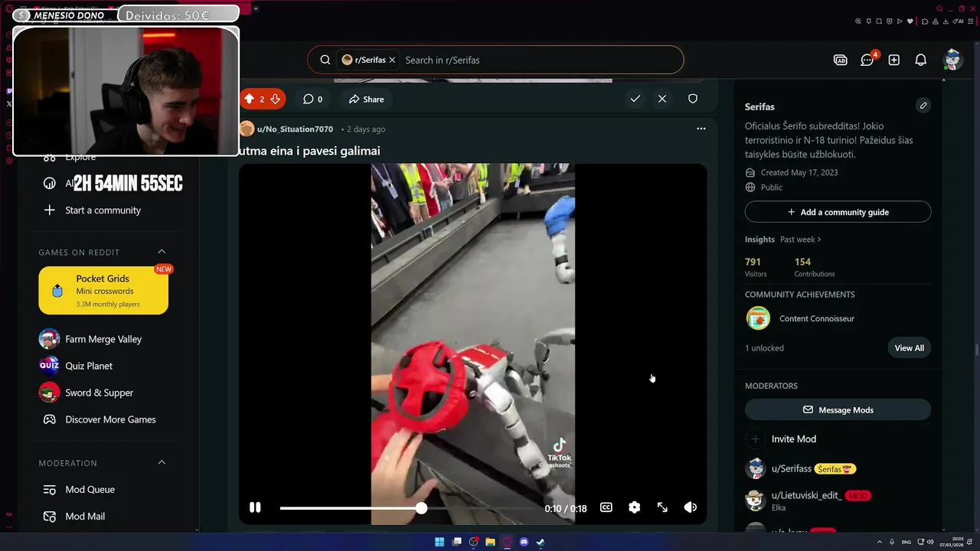
Task: Open post titled utma eina i pavesi galimai
Action: [309, 151]
